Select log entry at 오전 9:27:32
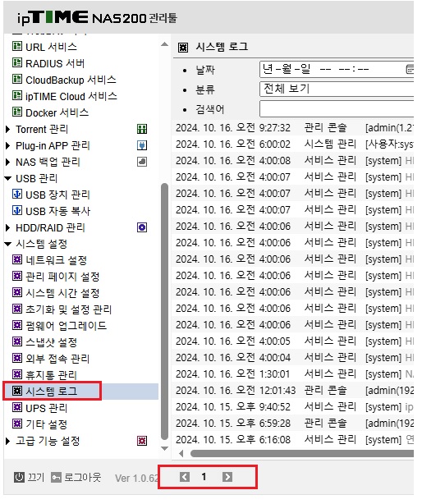The height and width of the screenshot is (504, 422). tap(293, 128)
